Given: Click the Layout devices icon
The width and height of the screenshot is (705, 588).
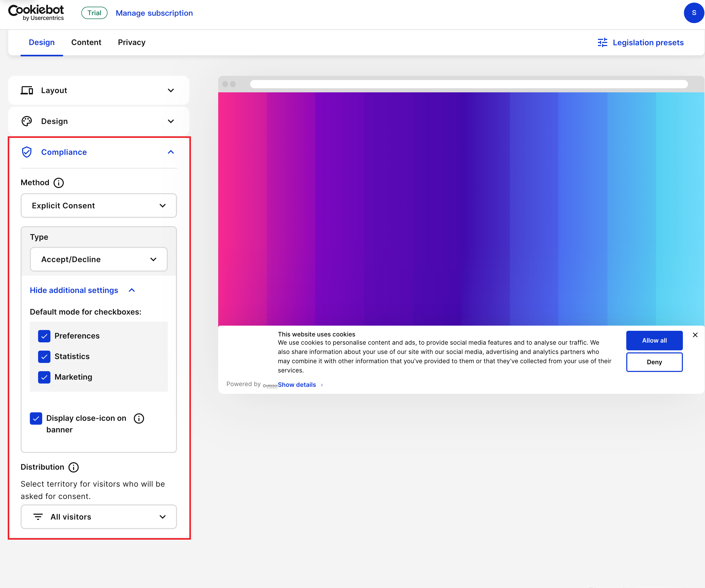Looking at the screenshot, I should pyautogui.click(x=27, y=90).
